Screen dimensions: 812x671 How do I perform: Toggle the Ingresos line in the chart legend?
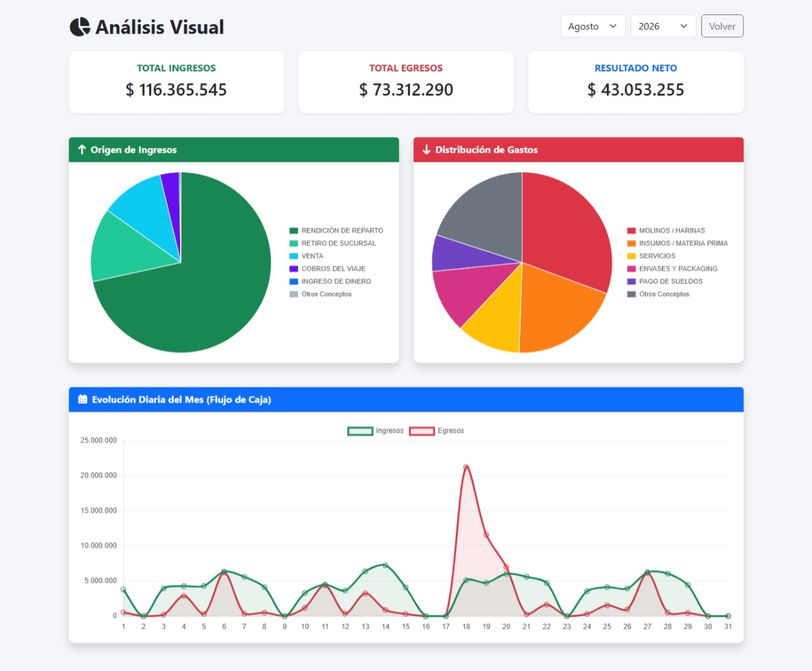pyautogui.click(x=375, y=431)
